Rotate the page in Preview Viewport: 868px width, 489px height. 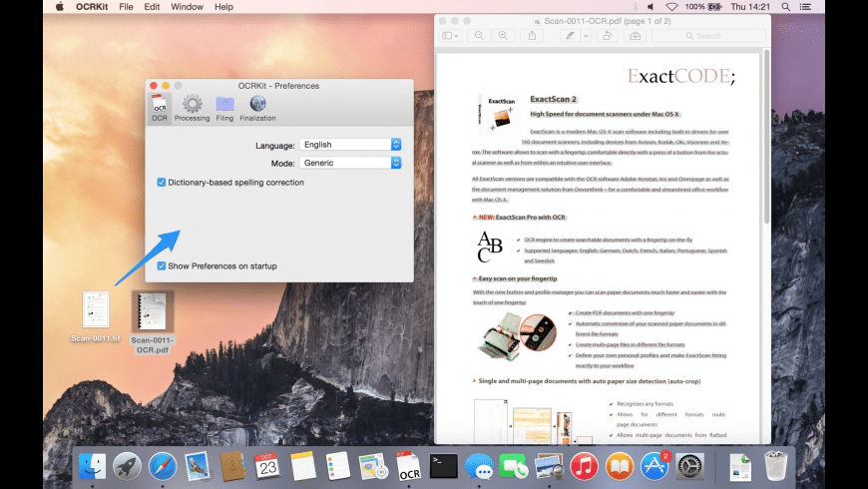point(608,36)
